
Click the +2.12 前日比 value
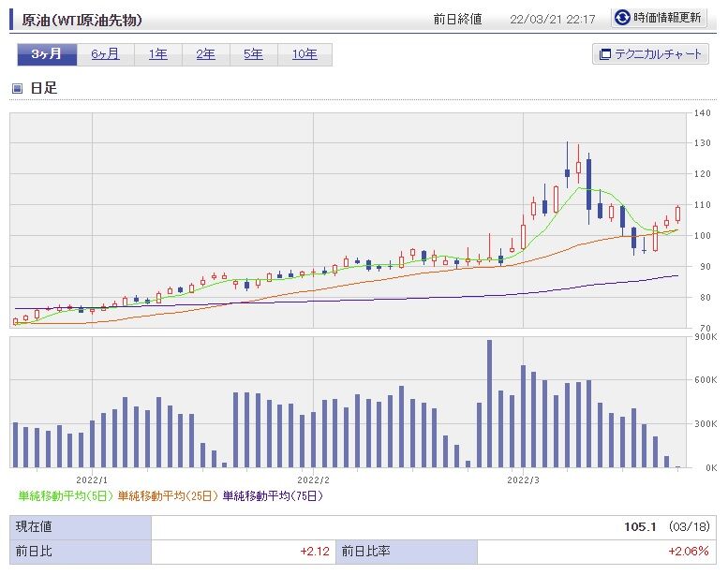coord(315,552)
